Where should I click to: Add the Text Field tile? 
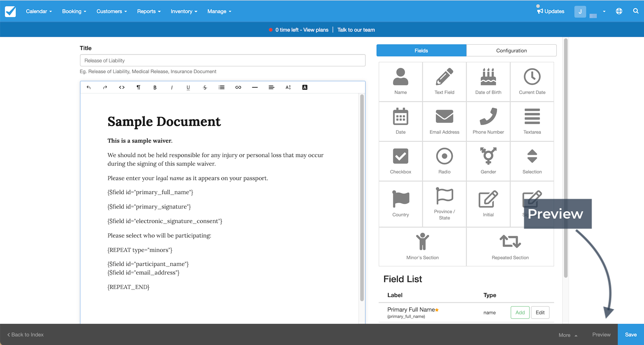point(444,82)
